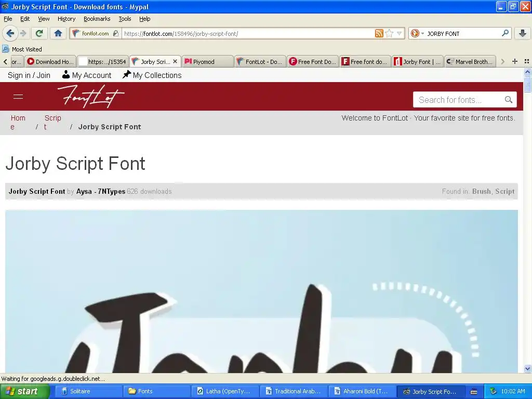Open the Tools menu

(125, 19)
